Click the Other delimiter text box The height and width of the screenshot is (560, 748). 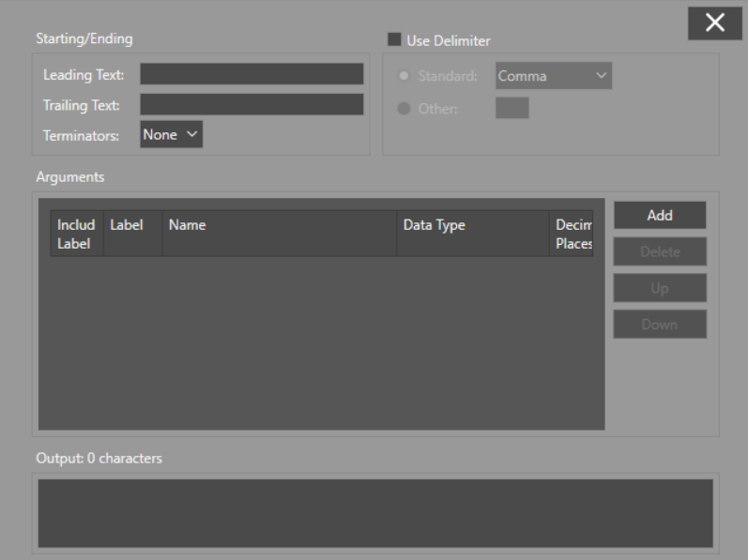pos(511,108)
